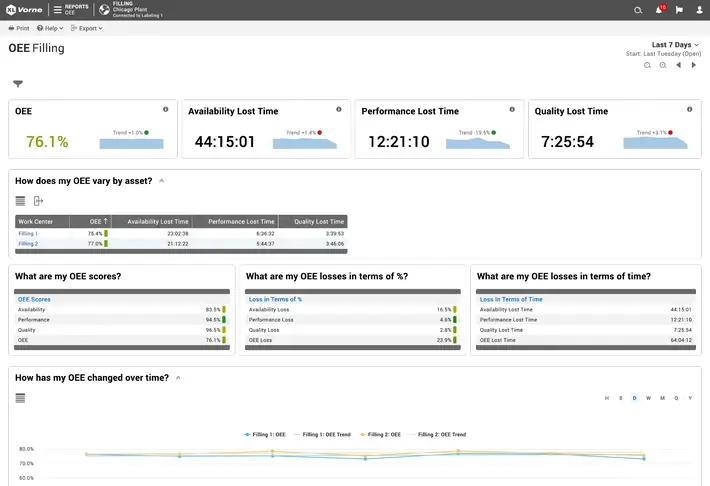Click the OEE trend sparkline

(x=131, y=144)
